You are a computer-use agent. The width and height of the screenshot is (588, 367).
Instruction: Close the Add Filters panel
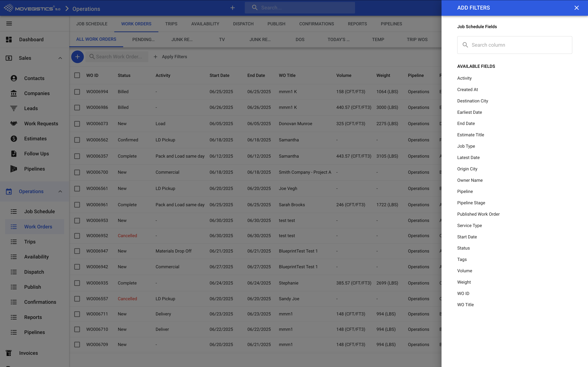(x=576, y=8)
